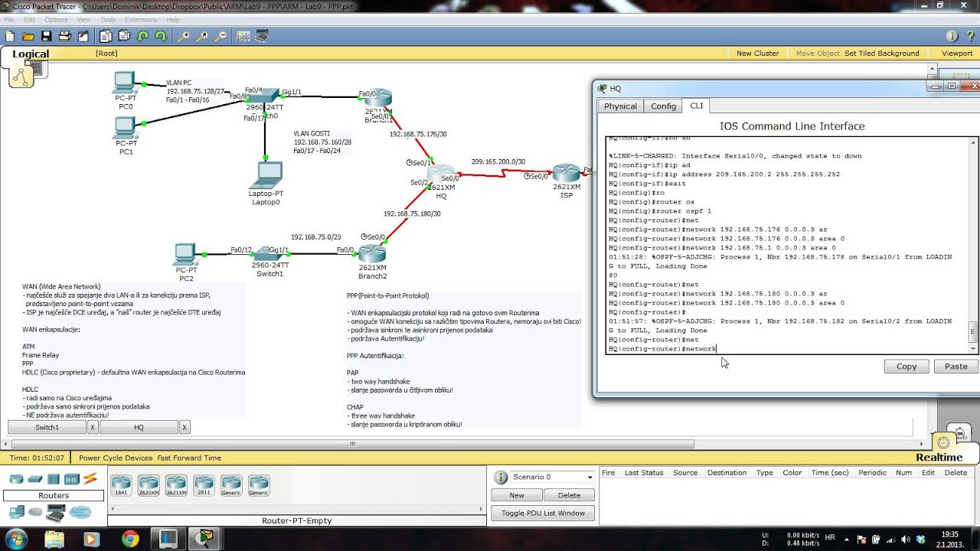
Task: Switch to the Physical tab in HQ window
Action: coord(620,106)
